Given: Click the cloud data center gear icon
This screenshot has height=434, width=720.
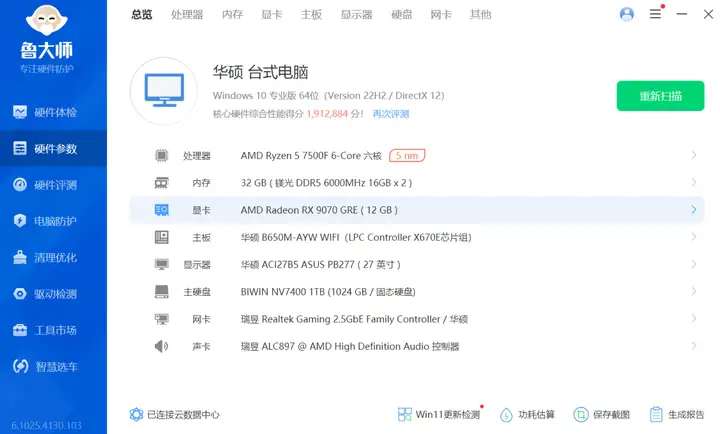Looking at the screenshot, I should (136, 414).
